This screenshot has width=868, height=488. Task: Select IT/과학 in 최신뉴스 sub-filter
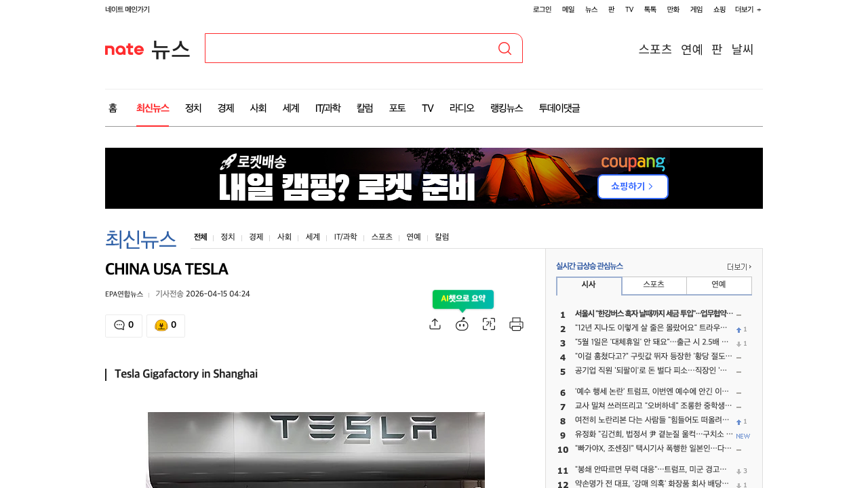point(345,237)
